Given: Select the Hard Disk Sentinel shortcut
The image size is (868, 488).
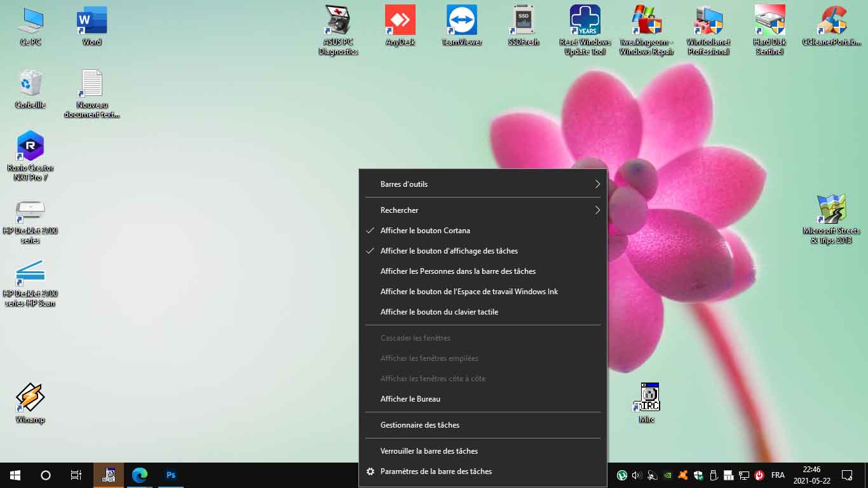Looking at the screenshot, I should (x=770, y=30).
